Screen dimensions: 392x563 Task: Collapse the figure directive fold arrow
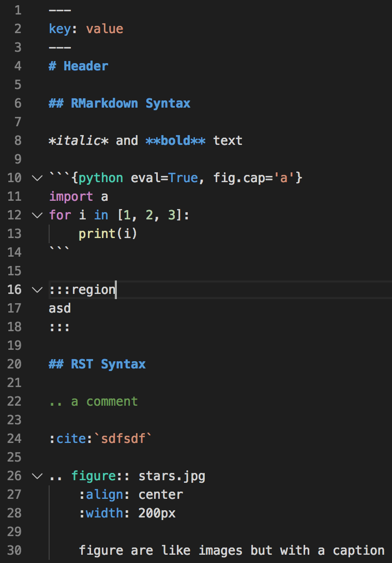(x=37, y=477)
